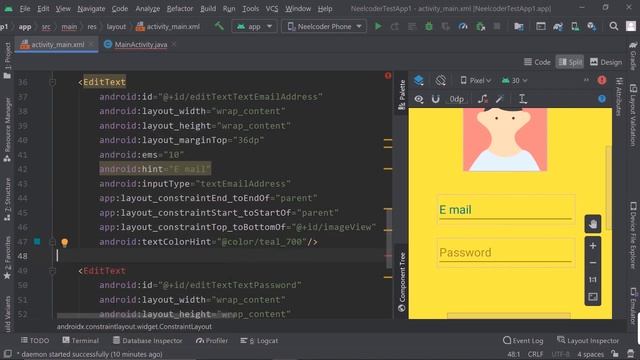Image resolution: width=640 pixels, height=360 pixels.
Task: Click the ConstraintLayout breadcrumb below editor
Action: [x=134, y=327]
